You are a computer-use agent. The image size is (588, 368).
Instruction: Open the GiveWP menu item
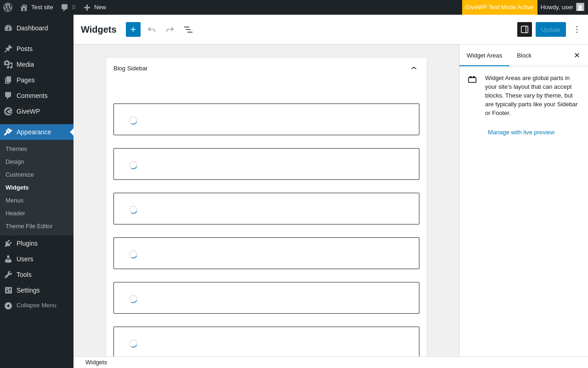28,111
